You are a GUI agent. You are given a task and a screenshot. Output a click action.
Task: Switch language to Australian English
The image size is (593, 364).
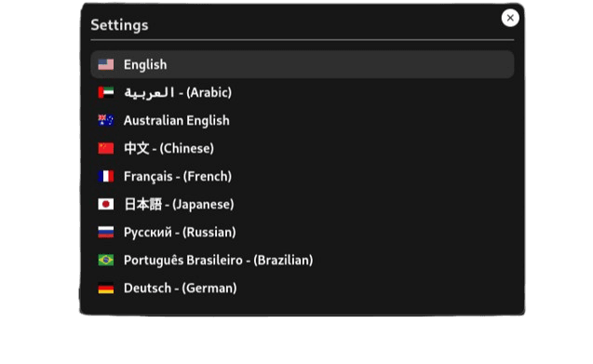(303, 121)
